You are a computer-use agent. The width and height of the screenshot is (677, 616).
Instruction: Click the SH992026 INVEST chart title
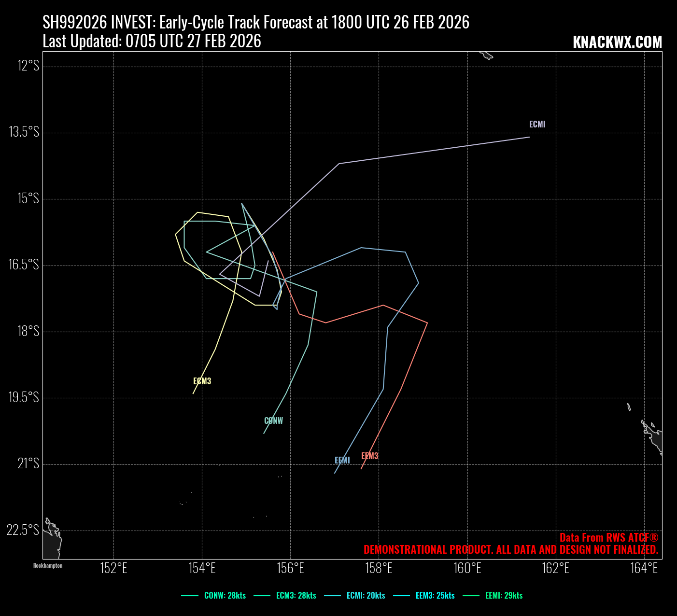click(x=256, y=22)
